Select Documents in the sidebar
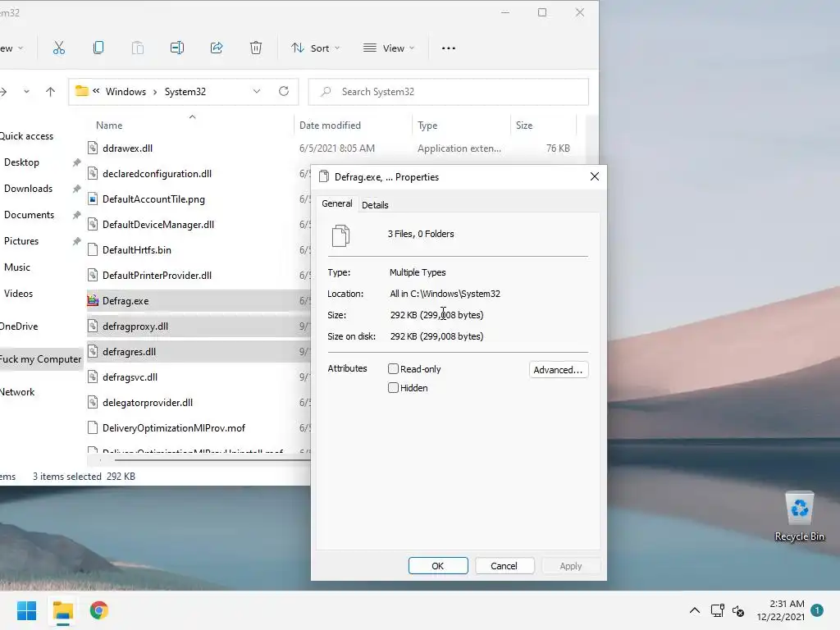Viewport: 840px width, 630px height. [29, 215]
